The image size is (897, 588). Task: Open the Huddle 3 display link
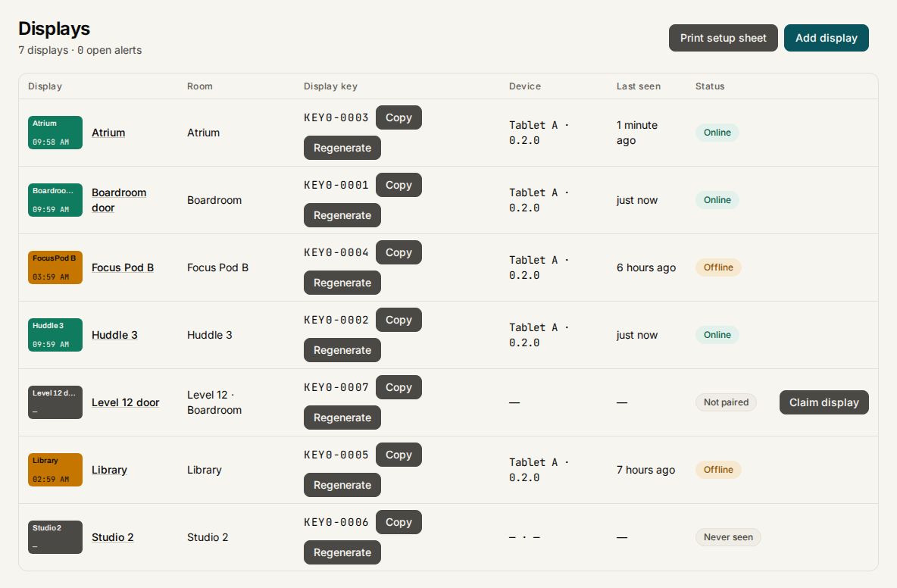pyautogui.click(x=114, y=335)
